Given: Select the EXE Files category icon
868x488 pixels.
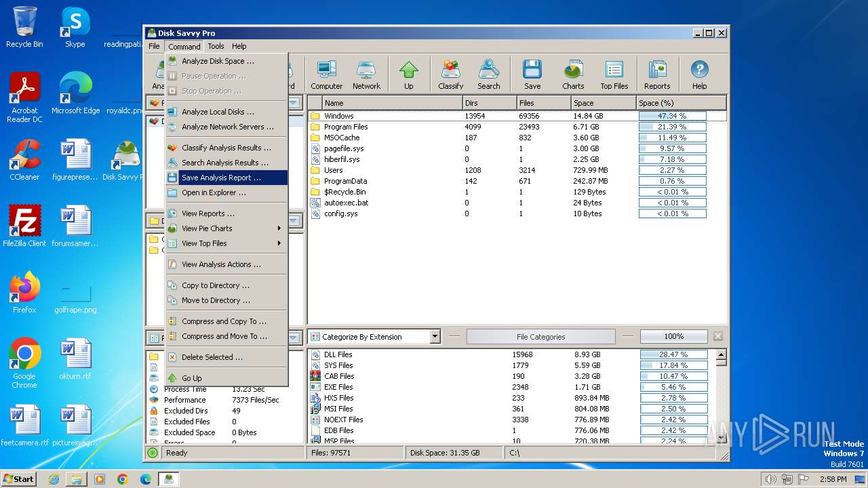Looking at the screenshot, I should coord(315,387).
